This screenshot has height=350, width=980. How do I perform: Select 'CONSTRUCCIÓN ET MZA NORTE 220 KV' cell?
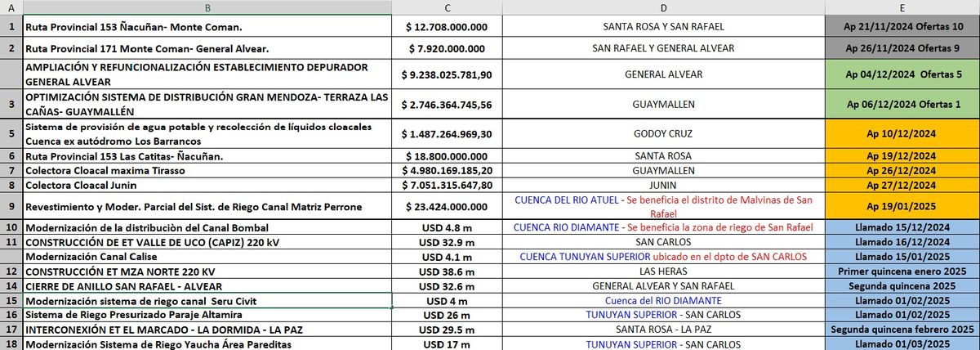tap(207, 271)
